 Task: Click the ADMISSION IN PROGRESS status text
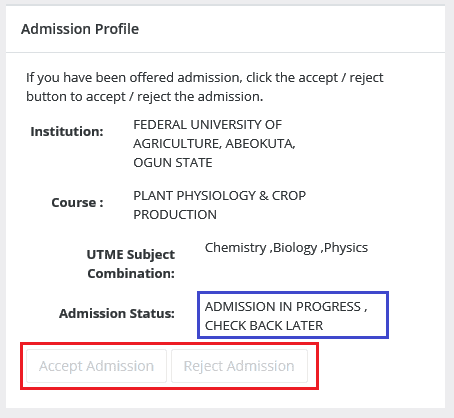click(x=283, y=306)
